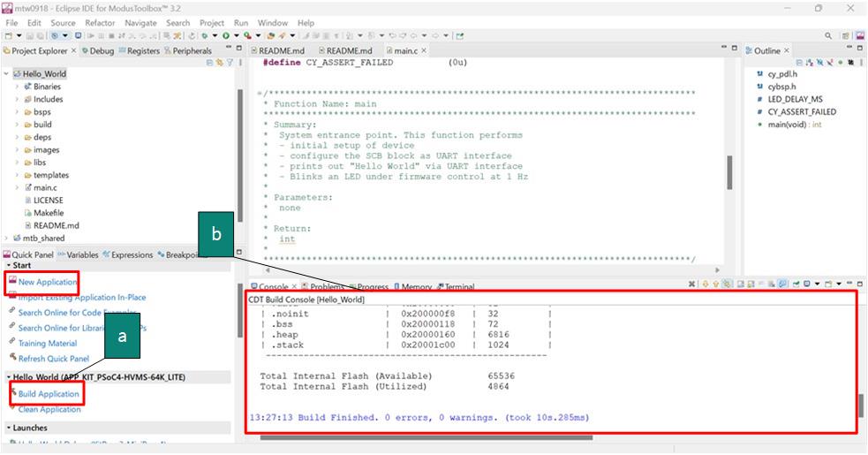Close the Outline view
This screenshot has width=868, height=455.
click(787, 50)
